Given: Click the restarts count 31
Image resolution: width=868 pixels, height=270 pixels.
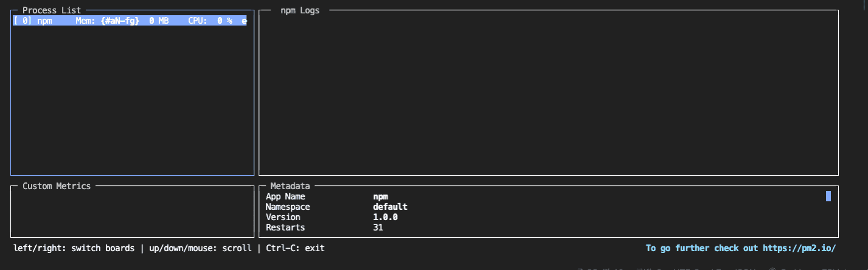Looking at the screenshot, I should 378,227.
